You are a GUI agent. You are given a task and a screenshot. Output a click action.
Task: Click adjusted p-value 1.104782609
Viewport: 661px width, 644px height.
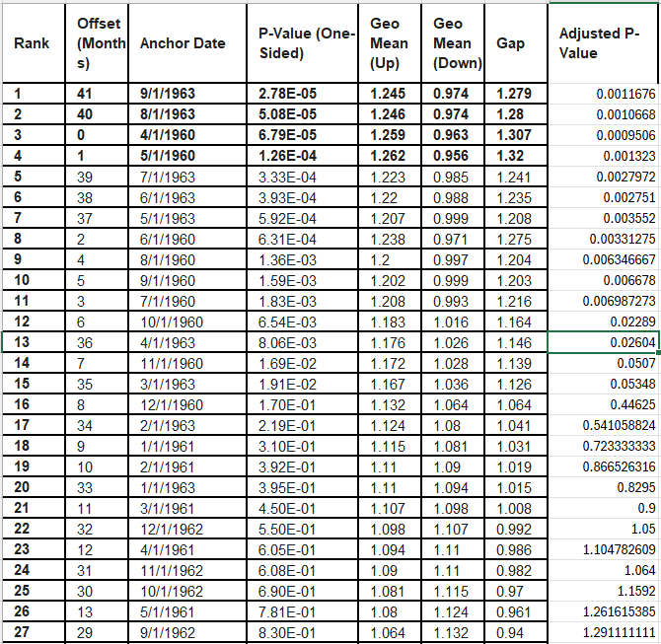[x=603, y=549]
